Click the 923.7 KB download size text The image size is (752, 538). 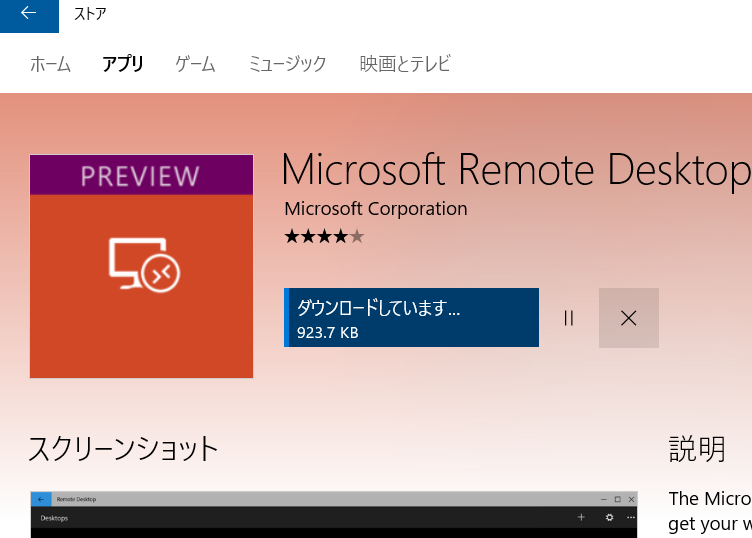pyautogui.click(x=328, y=332)
